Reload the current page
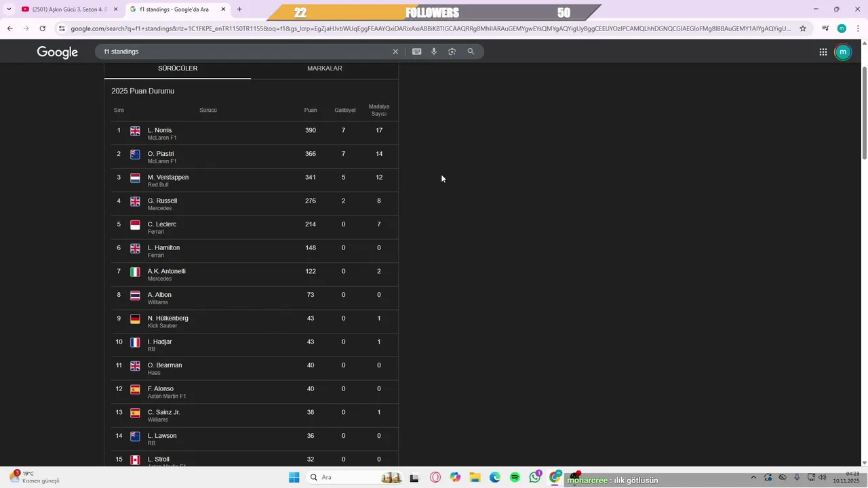The image size is (868, 488). click(42, 28)
